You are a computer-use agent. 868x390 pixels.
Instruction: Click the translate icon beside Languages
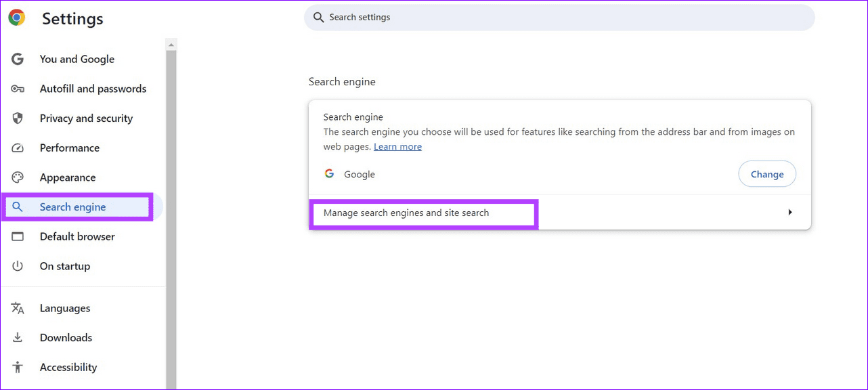point(18,307)
